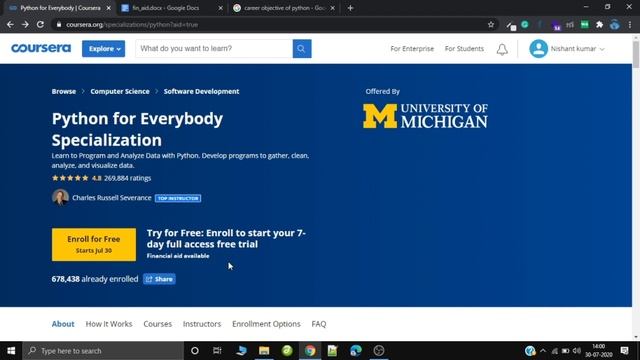640x360 pixels.
Task: Open the Action Center notification icon
Action: 624,351
